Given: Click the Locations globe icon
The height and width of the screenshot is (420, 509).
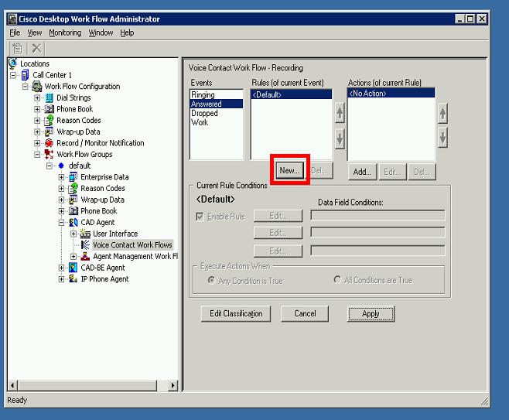Looking at the screenshot, I should tap(13, 63).
